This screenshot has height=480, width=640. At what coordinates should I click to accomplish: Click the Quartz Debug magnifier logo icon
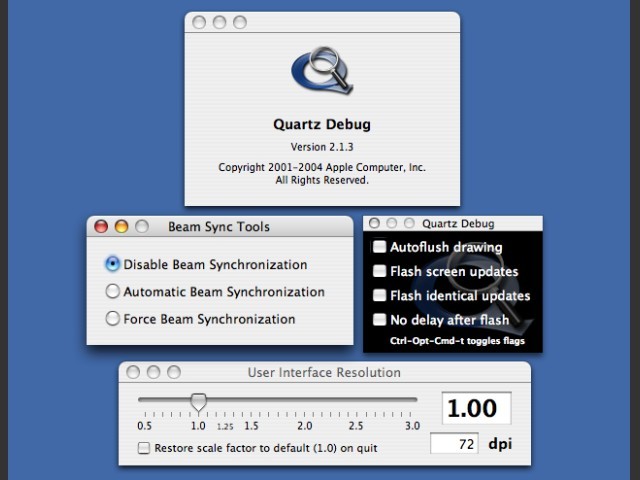322,70
